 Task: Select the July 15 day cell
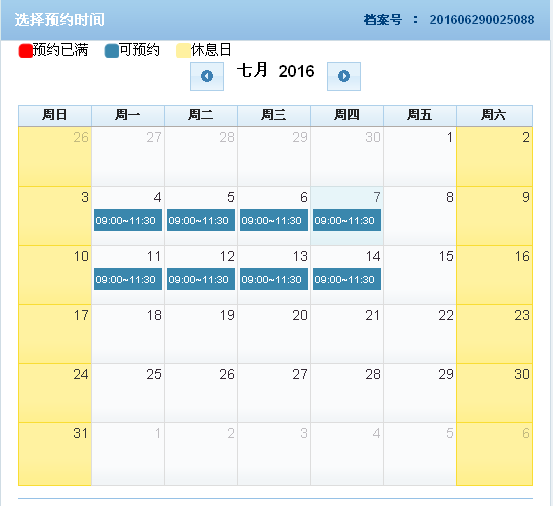(420, 275)
